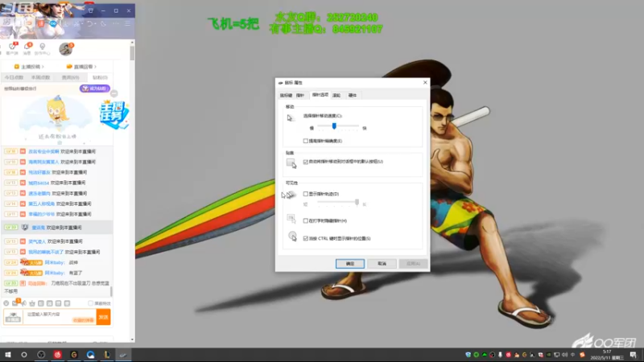This screenshot has height=362, width=644.
Task: Click the skin shirt icon in streaming title bar
Action: pyautogui.click(x=90, y=10)
